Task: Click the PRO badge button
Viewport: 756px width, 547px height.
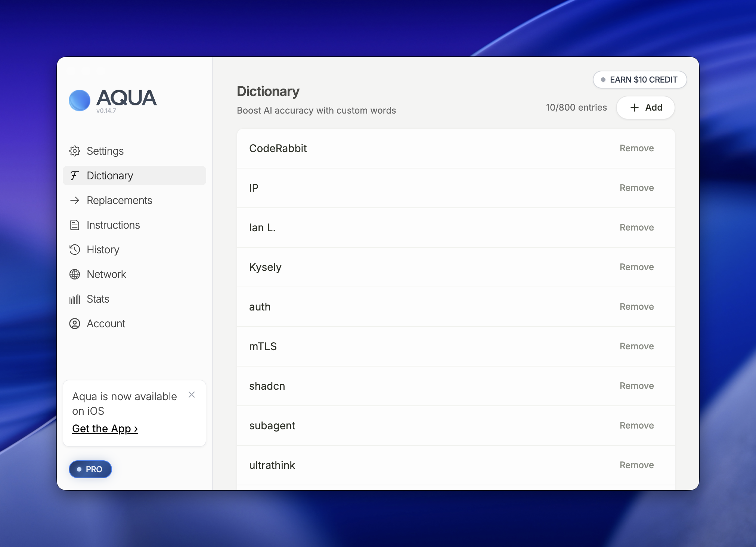Action: (x=90, y=469)
